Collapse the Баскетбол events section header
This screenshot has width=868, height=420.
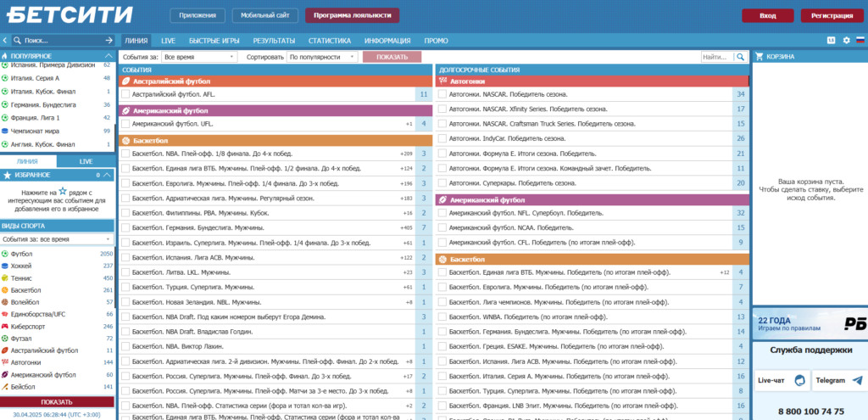click(x=275, y=141)
